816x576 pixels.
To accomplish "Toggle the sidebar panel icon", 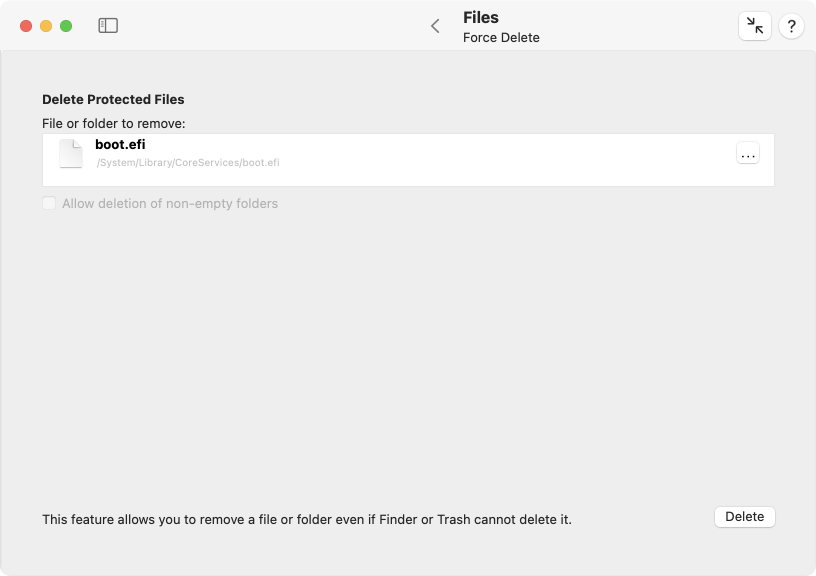I will (108, 25).
